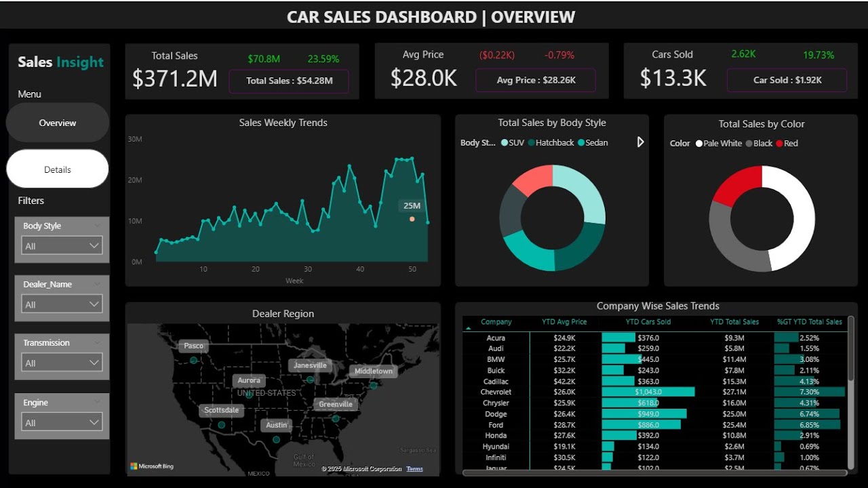Sort by YTD Cars Sold header
This screenshot has height=488, width=868.
click(648, 322)
